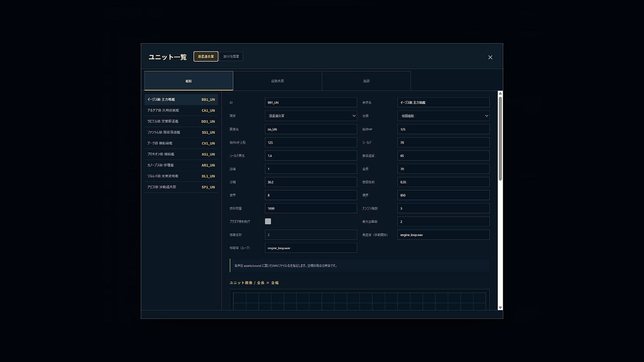Click the 表示名 display name field
This screenshot has width=644, height=362.
point(443,103)
